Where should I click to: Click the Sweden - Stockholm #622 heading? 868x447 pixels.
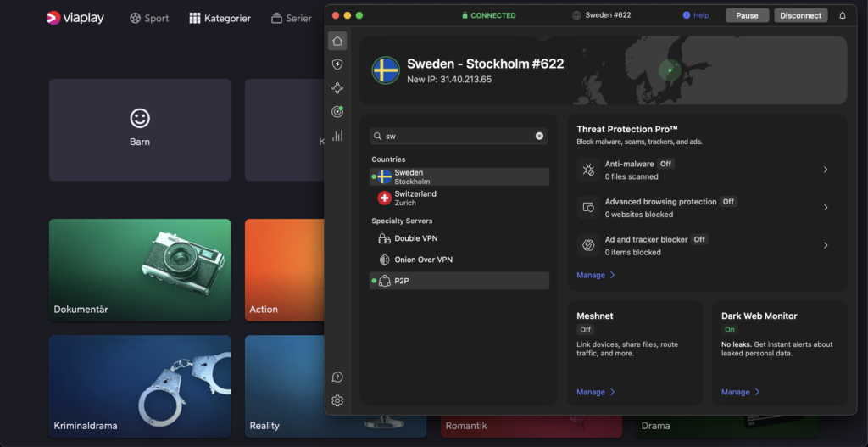tap(486, 64)
